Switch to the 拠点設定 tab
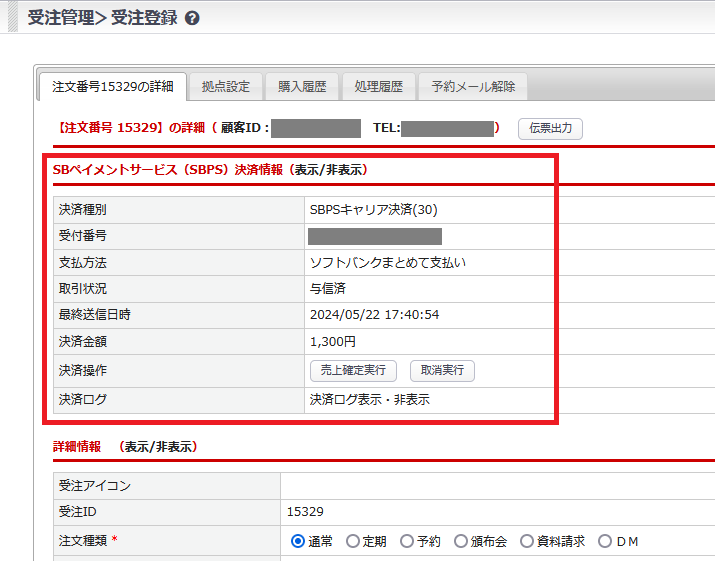715x561 pixels. (x=226, y=86)
